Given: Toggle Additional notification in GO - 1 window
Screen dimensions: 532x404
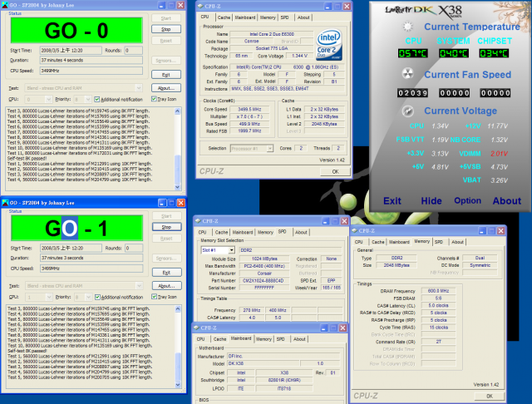Looking at the screenshot, I should (x=98, y=297).
